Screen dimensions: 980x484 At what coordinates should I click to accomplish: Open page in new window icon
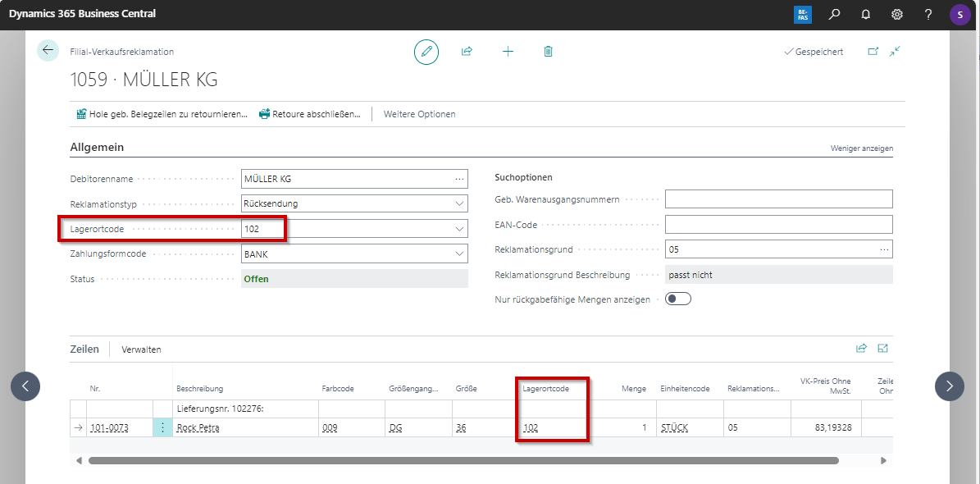[873, 52]
